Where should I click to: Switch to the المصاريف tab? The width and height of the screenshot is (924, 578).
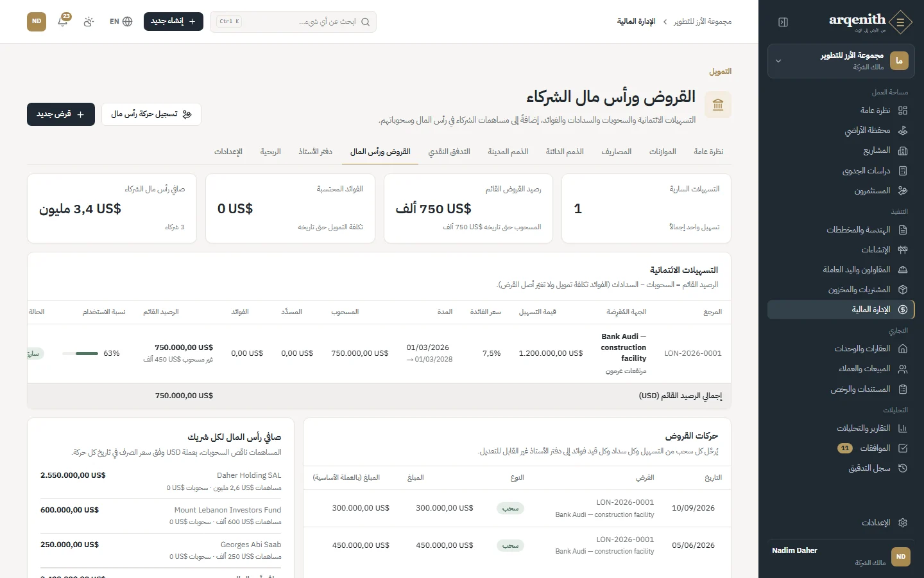click(x=616, y=152)
